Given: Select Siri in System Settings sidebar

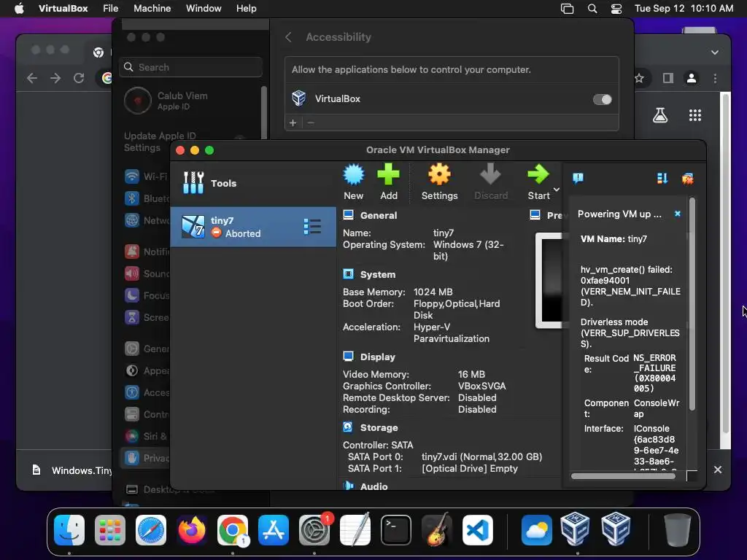Looking at the screenshot, I should 146,436.
